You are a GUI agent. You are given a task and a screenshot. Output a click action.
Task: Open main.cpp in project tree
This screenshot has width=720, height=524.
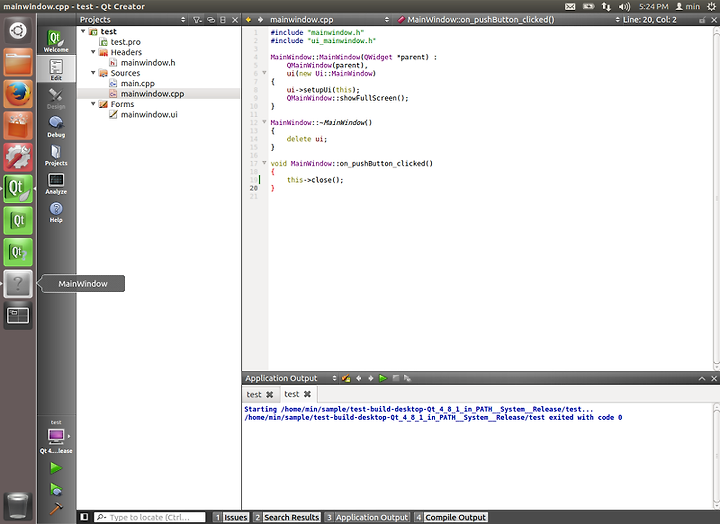[137, 83]
